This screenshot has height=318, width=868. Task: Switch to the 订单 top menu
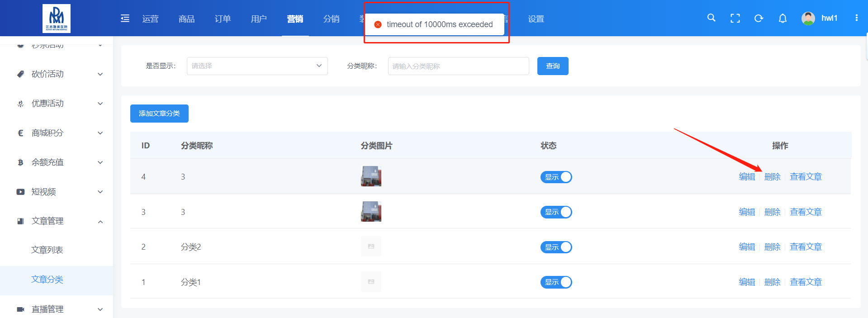pyautogui.click(x=223, y=19)
